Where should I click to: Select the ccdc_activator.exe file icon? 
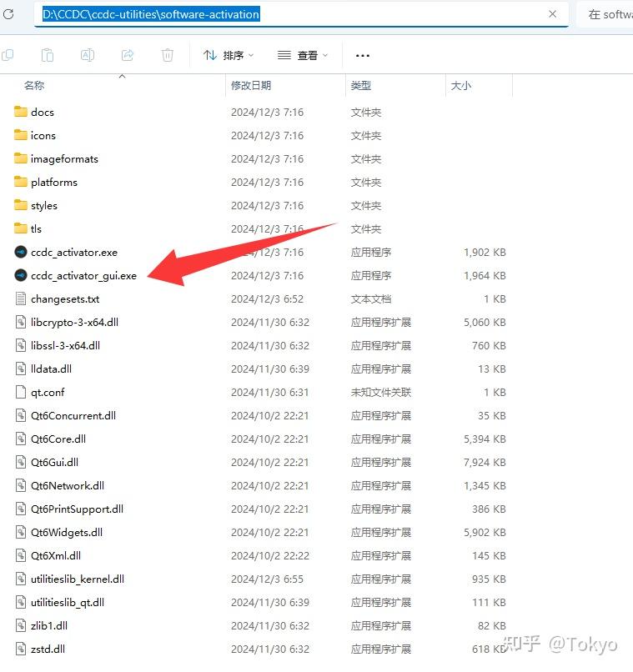[x=21, y=252]
